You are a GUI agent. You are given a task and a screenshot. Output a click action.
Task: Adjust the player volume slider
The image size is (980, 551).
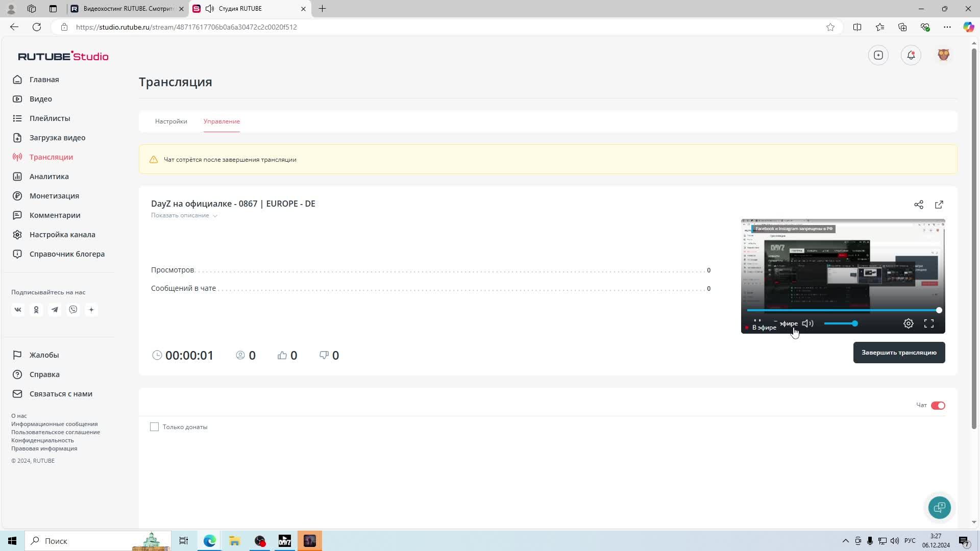coord(841,323)
